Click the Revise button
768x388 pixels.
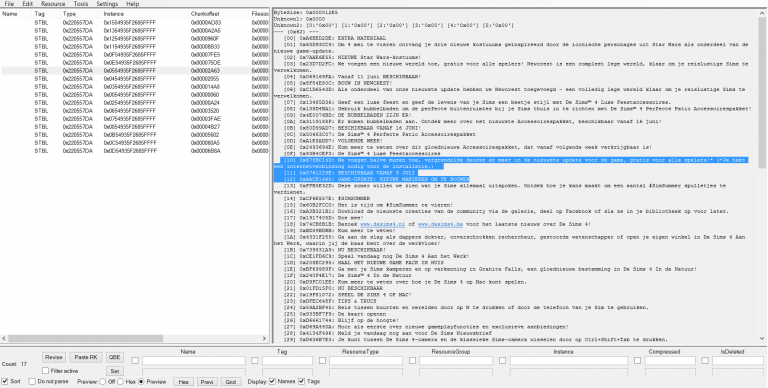pyautogui.click(x=54, y=357)
